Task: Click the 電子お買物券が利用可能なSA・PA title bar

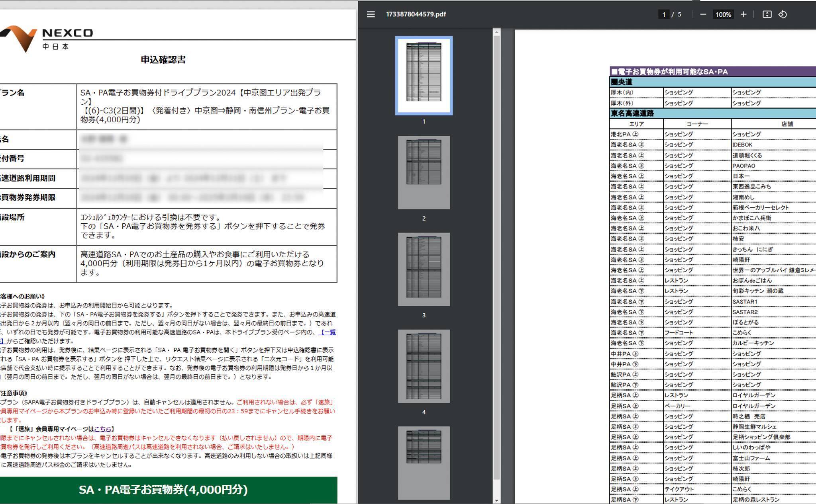Action: point(713,72)
